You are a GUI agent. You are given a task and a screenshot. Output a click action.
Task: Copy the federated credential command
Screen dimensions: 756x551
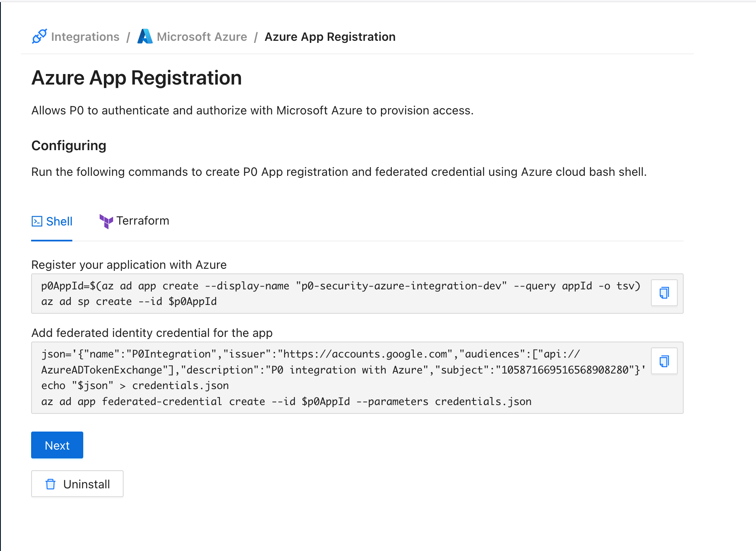664,361
